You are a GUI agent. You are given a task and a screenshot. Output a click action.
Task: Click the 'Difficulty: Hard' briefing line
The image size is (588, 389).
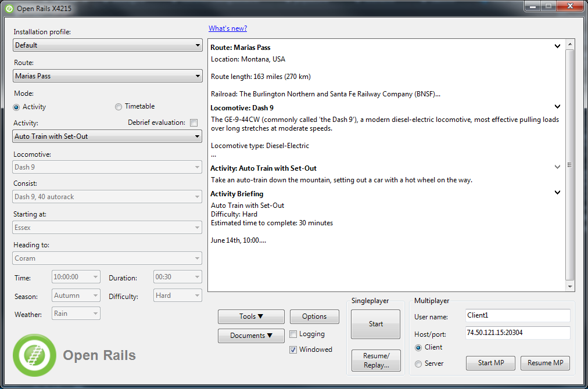(x=234, y=214)
